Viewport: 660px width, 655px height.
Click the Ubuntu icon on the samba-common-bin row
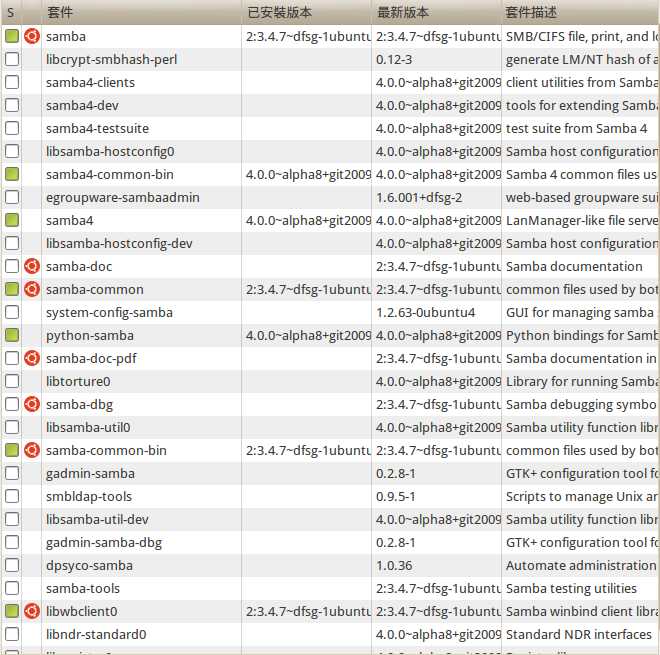(x=32, y=450)
